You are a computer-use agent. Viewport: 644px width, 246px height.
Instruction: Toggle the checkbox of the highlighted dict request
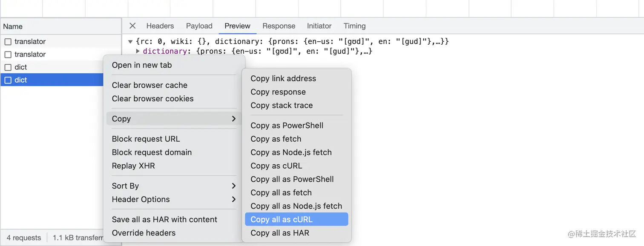[8, 80]
